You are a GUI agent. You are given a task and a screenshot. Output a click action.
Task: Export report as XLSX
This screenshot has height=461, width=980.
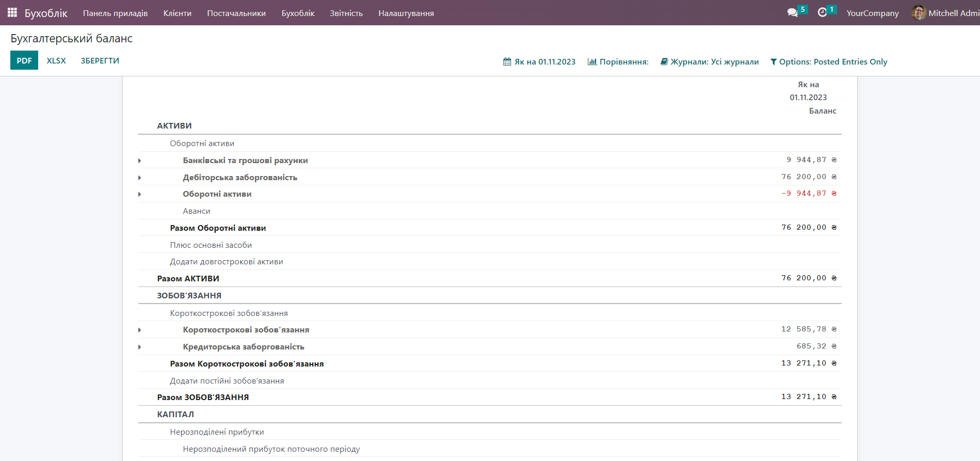[56, 60]
